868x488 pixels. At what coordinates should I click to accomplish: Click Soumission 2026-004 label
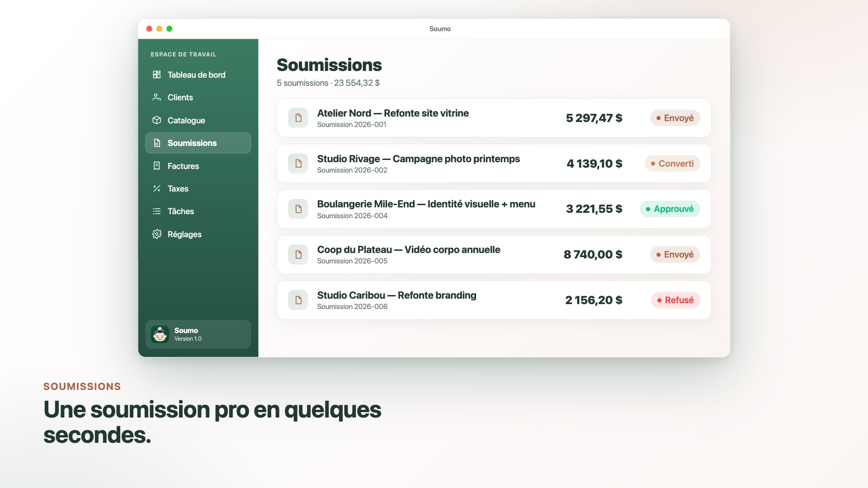[x=352, y=216]
